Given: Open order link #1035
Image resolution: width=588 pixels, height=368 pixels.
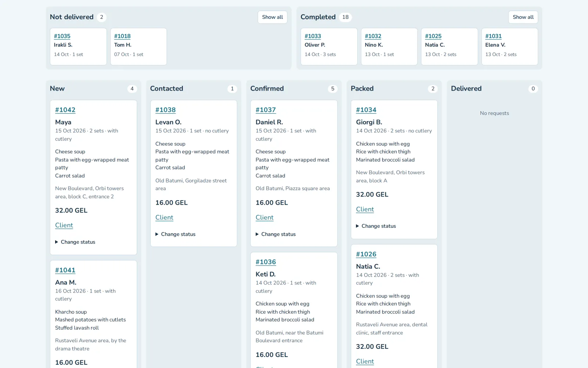Looking at the screenshot, I should coord(62,36).
